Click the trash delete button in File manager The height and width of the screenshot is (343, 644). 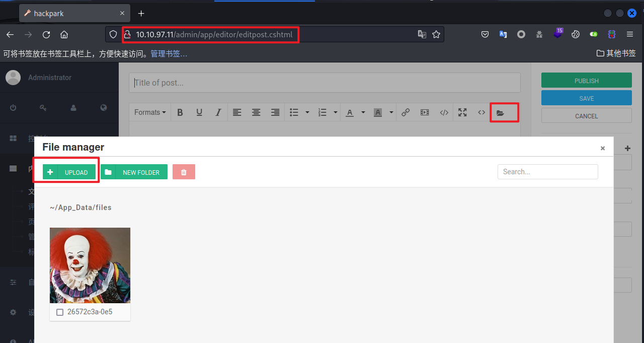click(x=184, y=172)
